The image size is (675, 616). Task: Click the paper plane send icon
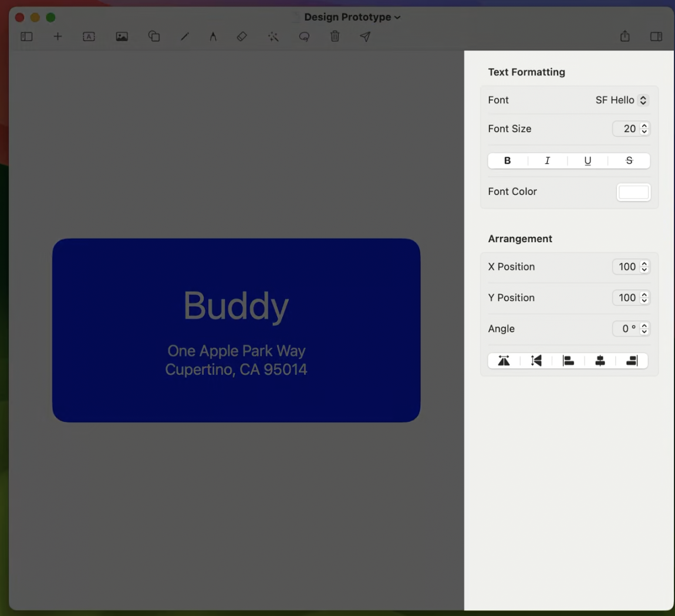point(365,36)
